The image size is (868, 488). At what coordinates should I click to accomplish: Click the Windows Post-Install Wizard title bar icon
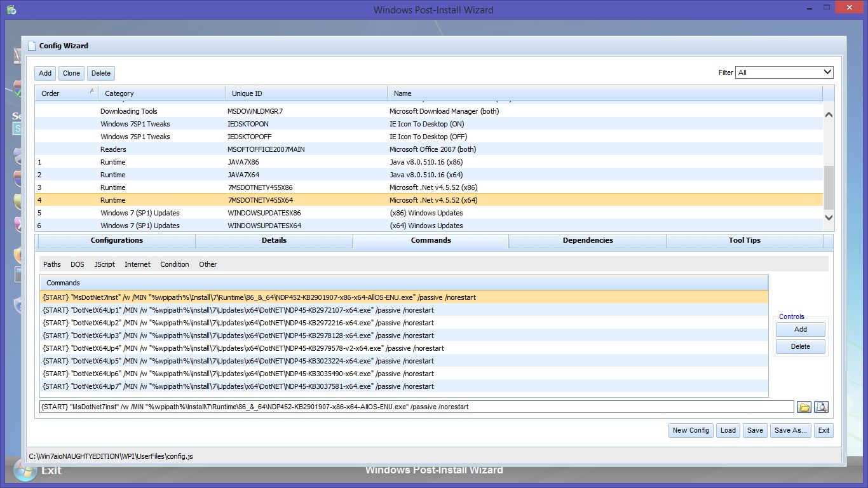[11, 10]
